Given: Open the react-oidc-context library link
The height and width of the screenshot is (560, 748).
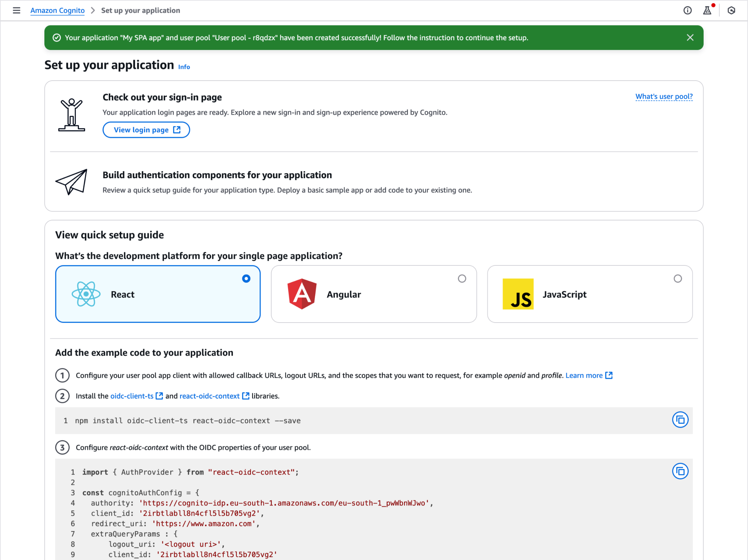Looking at the screenshot, I should [x=209, y=396].
